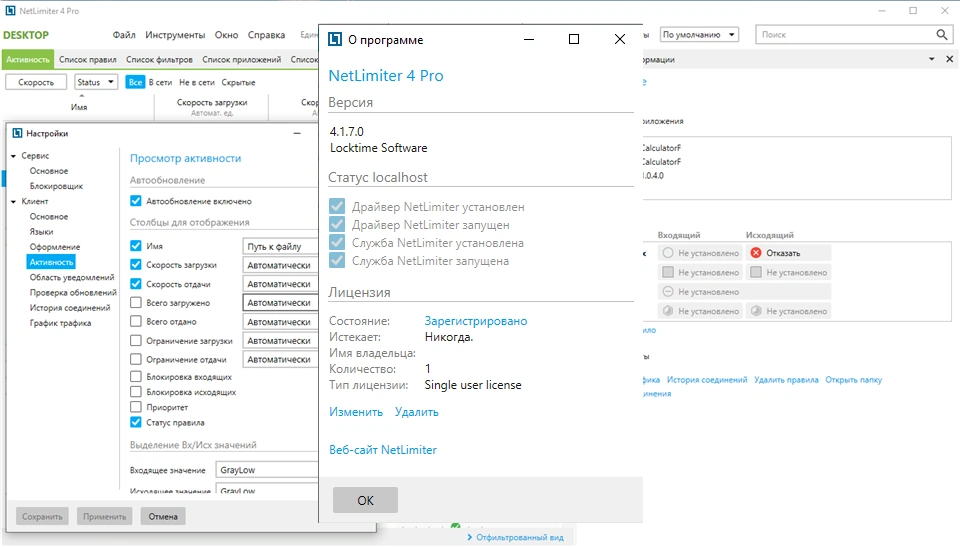
Task: Open units dropdown for Скорость загрузки
Action: click(x=280, y=265)
